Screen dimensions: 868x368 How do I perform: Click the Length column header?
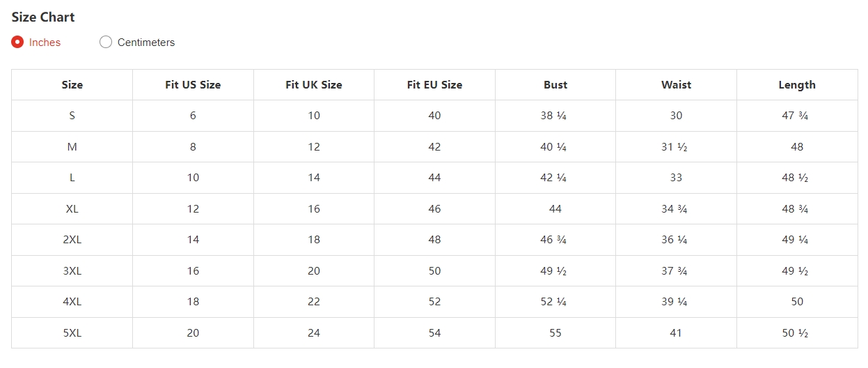pos(797,85)
